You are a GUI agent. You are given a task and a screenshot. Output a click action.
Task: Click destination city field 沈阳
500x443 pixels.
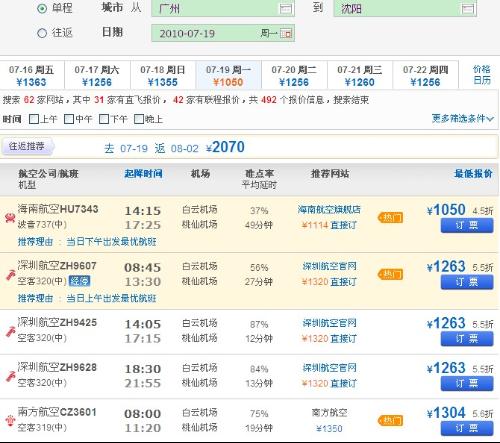405,8
